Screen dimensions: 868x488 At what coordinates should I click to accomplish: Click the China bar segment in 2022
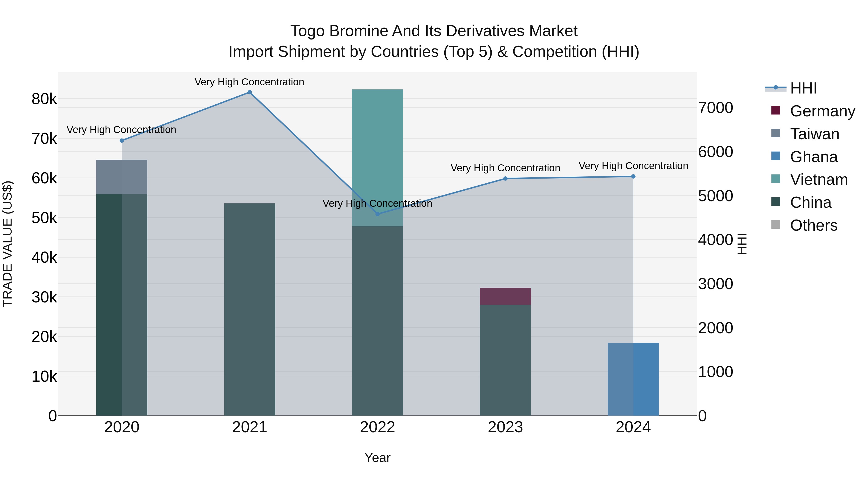(377, 321)
